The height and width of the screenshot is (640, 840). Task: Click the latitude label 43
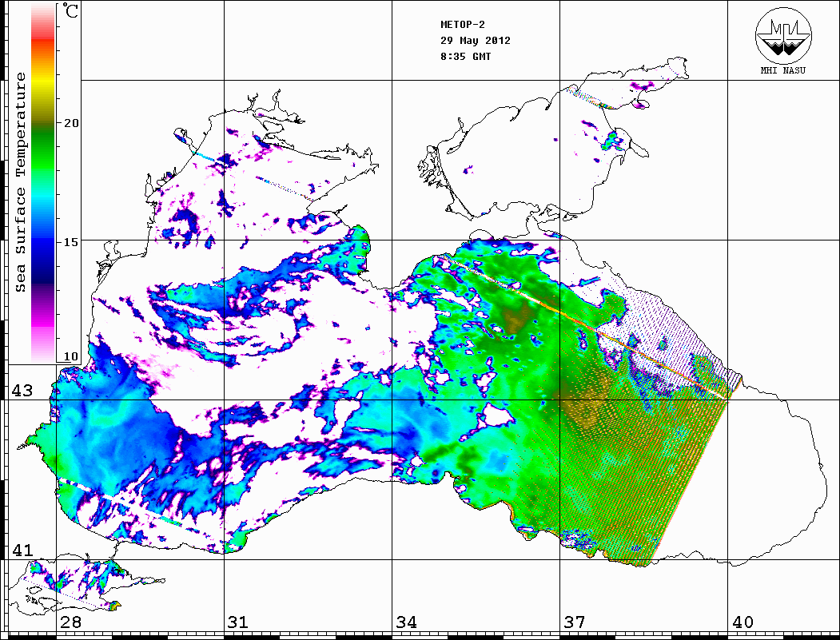(x=22, y=391)
